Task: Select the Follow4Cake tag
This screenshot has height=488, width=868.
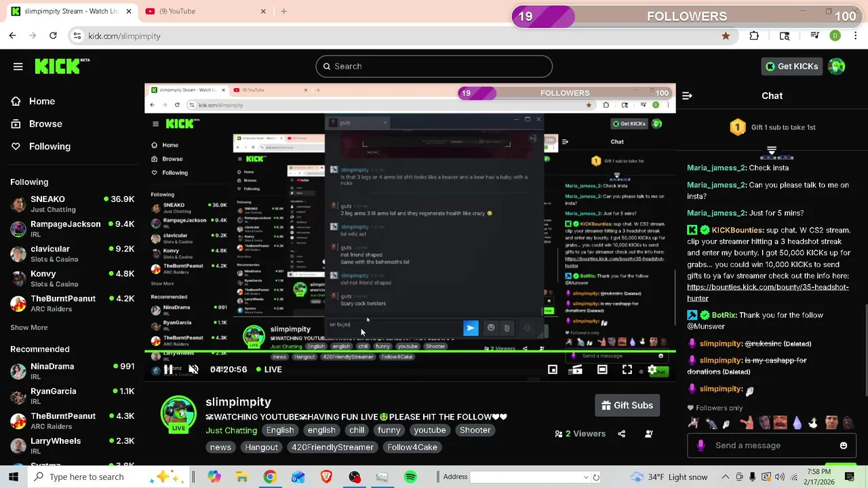Action: click(x=412, y=447)
